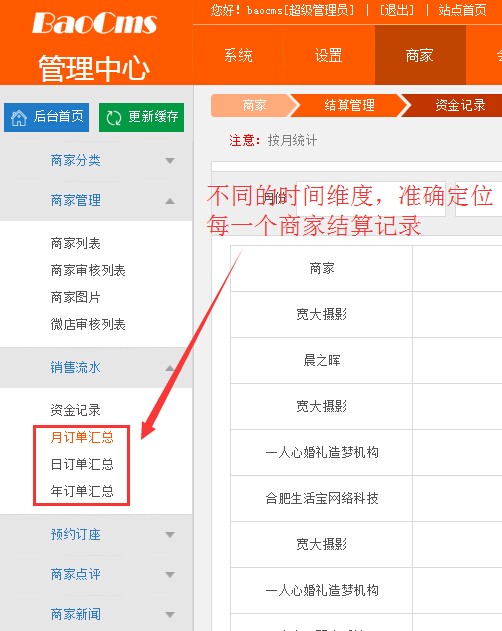Image resolution: width=502 pixels, height=631 pixels.
Task: Expand the 预约订座 menu arrow
Action: [x=170, y=535]
